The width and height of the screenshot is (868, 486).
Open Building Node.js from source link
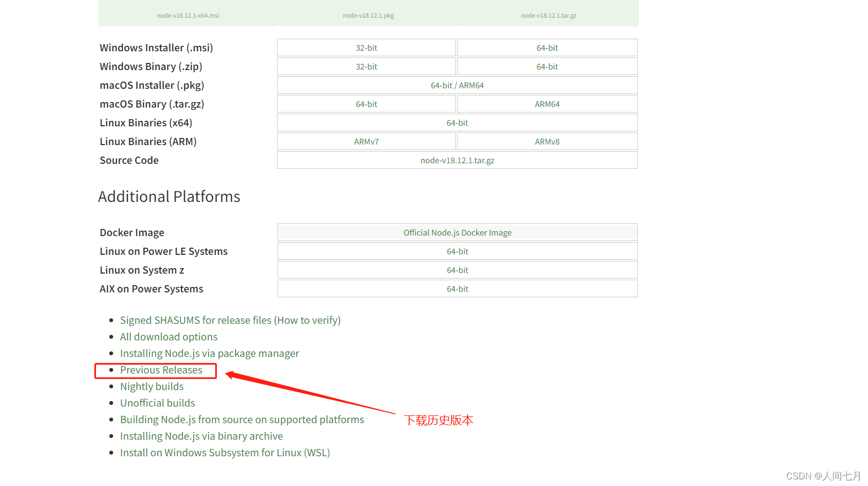(x=242, y=420)
